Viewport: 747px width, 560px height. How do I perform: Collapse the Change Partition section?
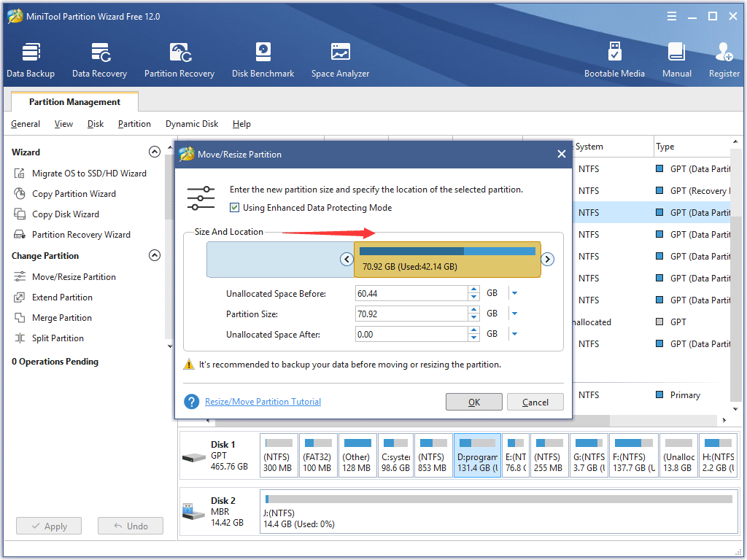click(x=155, y=255)
